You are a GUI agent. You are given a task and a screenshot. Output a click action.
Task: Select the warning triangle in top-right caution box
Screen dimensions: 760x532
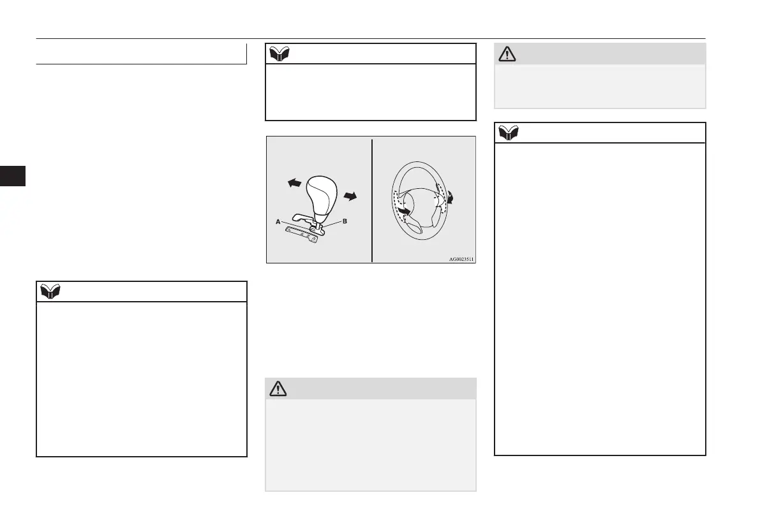tap(507, 54)
